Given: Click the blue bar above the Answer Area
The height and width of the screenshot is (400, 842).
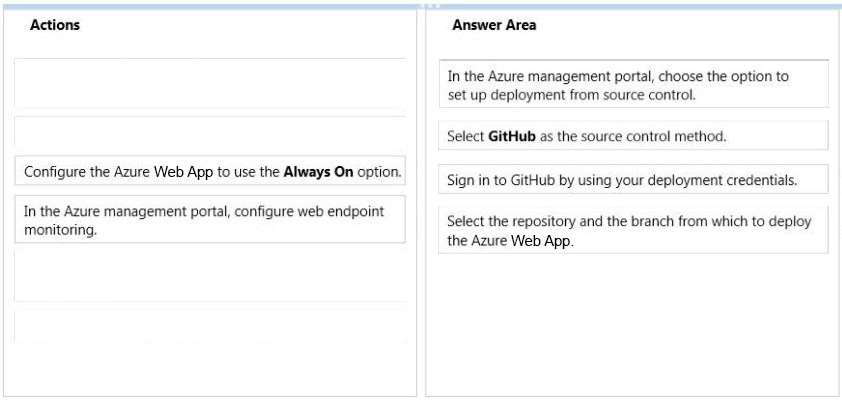Looking at the screenshot, I should (634, 6).
